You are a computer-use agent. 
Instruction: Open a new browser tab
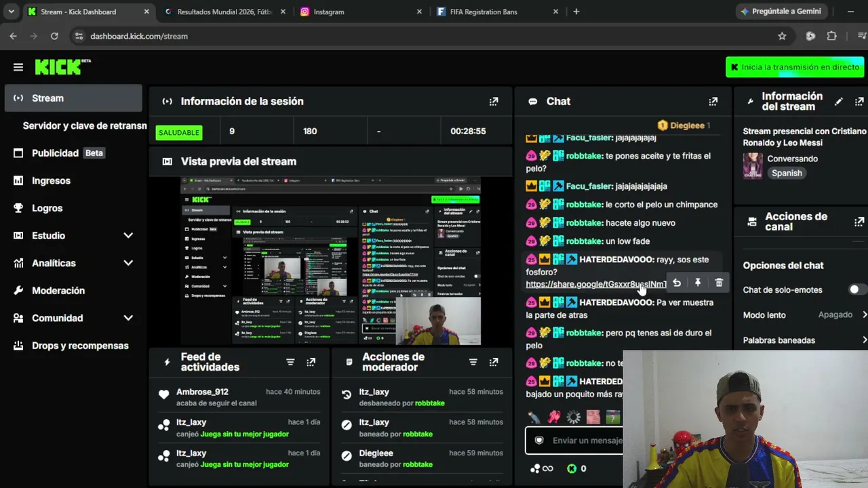(x=576, y=12)
